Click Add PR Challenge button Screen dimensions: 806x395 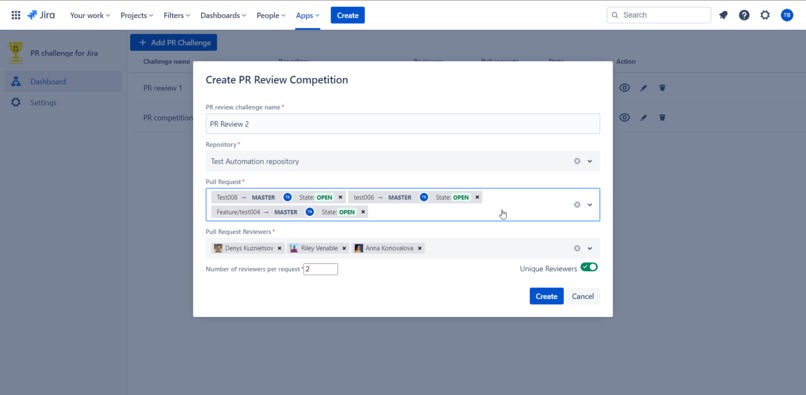pyautogui.click(x=173, y=43)
